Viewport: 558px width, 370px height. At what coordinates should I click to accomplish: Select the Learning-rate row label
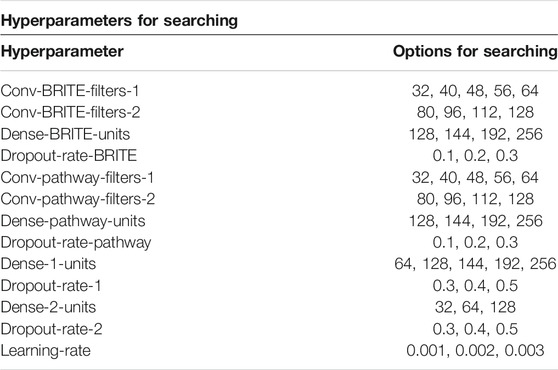tap(46, 351)
